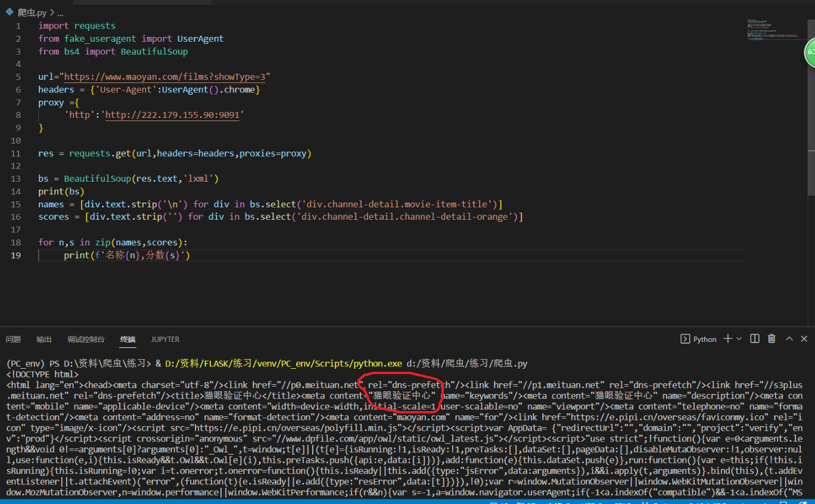Follow the 222.179.155.90:9091 proxy link
This screenshot has width=815, height=504.
pyautogui.click(x=172, y=115)
